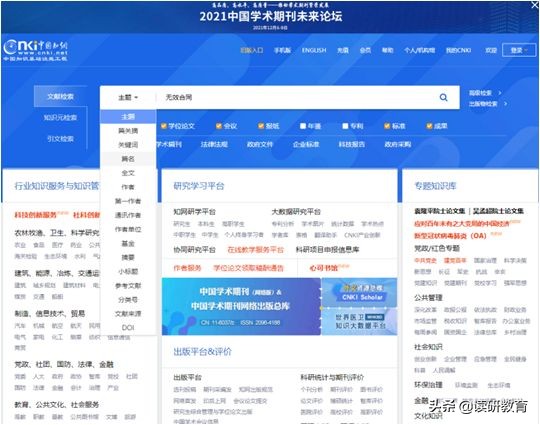The image size is (540, 425).
Task: Open the 手机版 link
Action: coord(282,50)
